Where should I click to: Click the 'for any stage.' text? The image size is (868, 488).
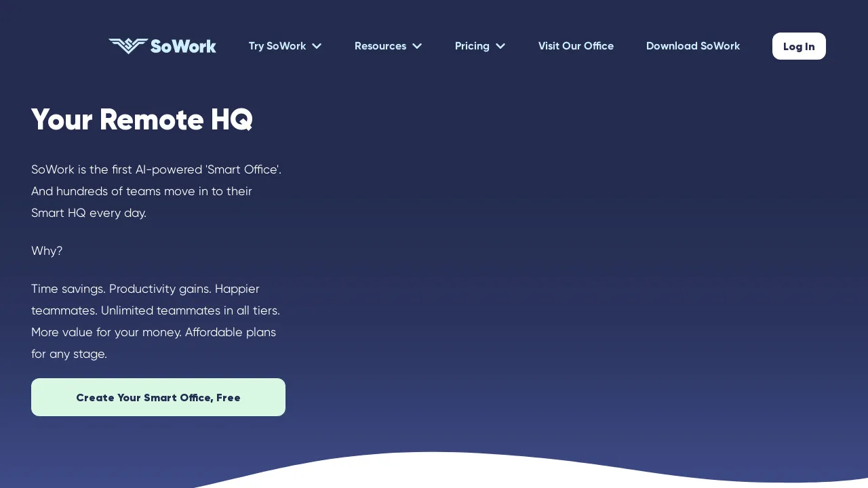[x=69, y=354]
